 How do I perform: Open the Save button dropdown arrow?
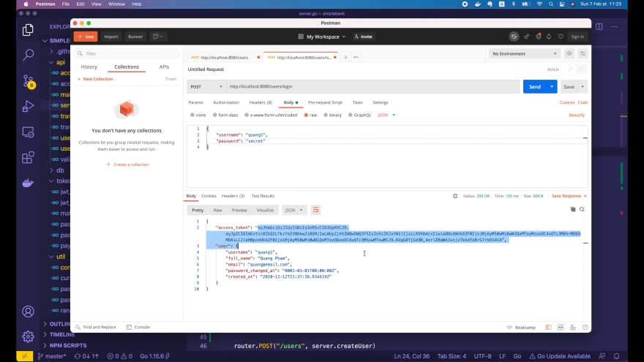pyautogui.click(x=583, y=86)
